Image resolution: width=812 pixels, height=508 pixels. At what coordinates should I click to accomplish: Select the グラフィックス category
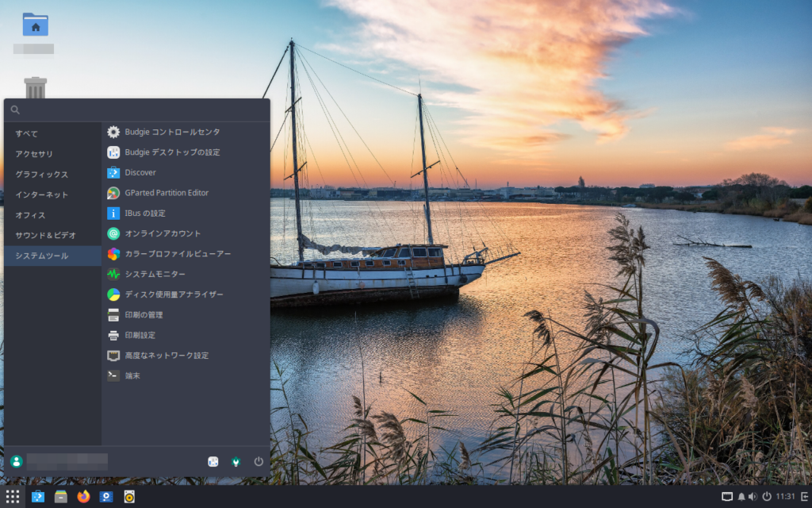[42, 175]
